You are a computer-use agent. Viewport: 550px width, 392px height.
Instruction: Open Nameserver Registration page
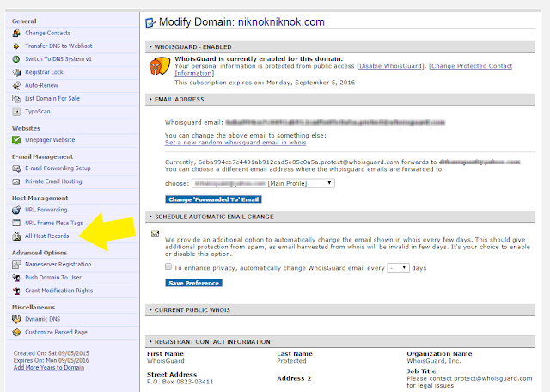[58, 265]
